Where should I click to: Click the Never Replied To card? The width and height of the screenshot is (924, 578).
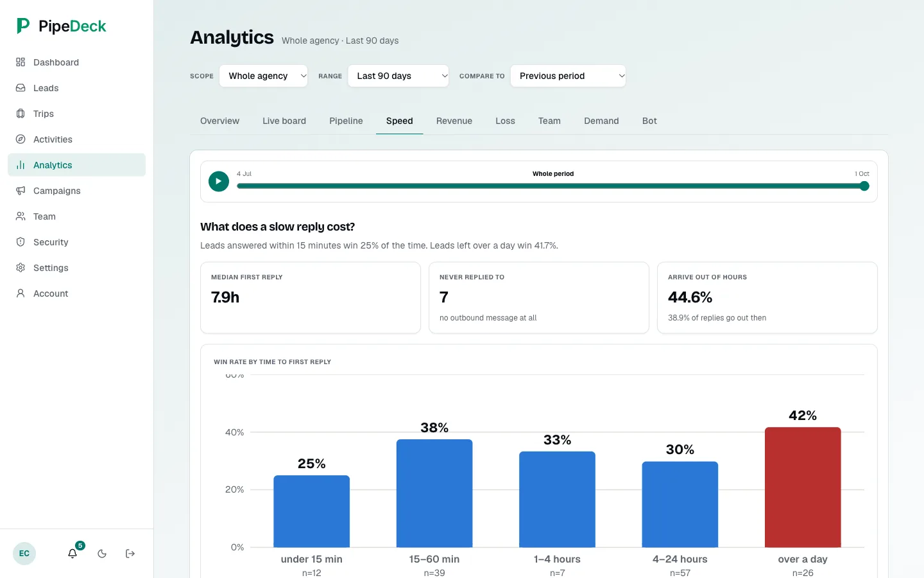point(539,298)
